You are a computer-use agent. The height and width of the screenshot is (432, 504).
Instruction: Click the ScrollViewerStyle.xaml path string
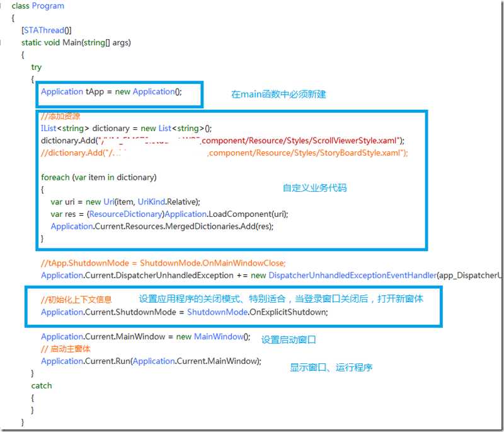(x=250, y=141)
